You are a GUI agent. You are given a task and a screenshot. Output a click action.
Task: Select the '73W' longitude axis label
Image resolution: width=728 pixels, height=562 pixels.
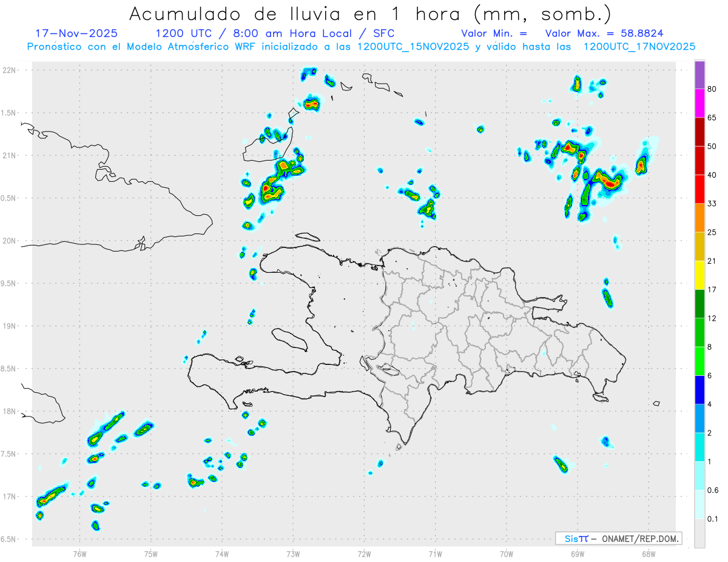pos(293,554)
